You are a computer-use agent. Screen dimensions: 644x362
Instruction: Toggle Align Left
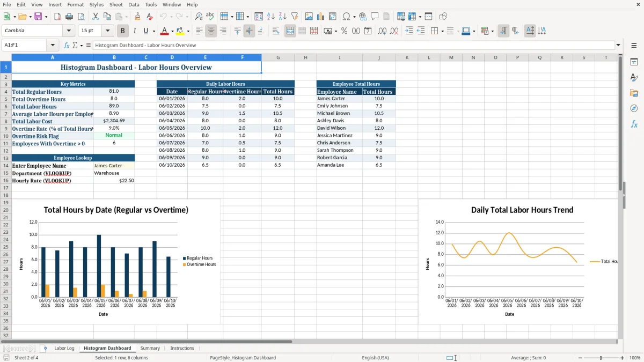[199, 31]
